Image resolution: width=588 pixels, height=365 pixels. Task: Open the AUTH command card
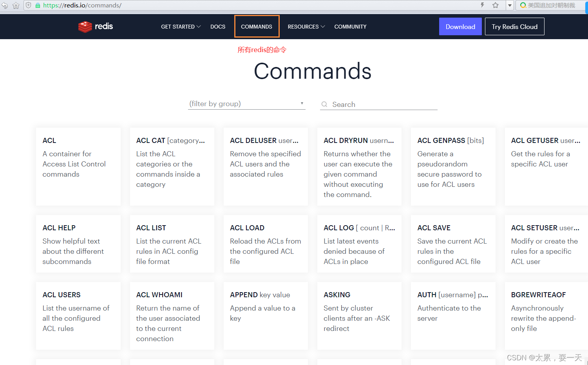pyautogui.click(x=453, y=316)
